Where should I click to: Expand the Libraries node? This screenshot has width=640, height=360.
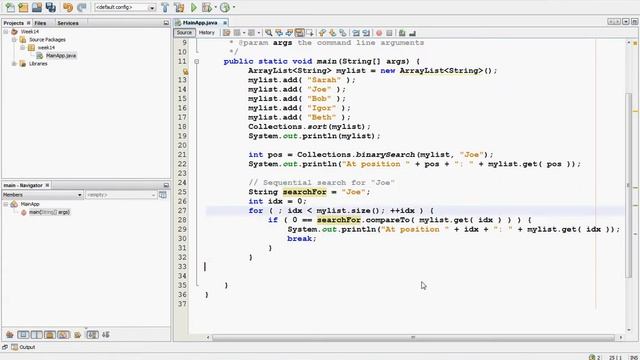(14, 64)
